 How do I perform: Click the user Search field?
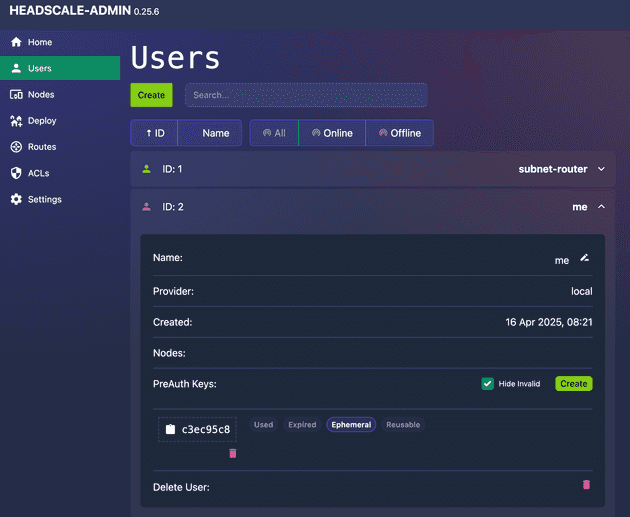(306, 95)
